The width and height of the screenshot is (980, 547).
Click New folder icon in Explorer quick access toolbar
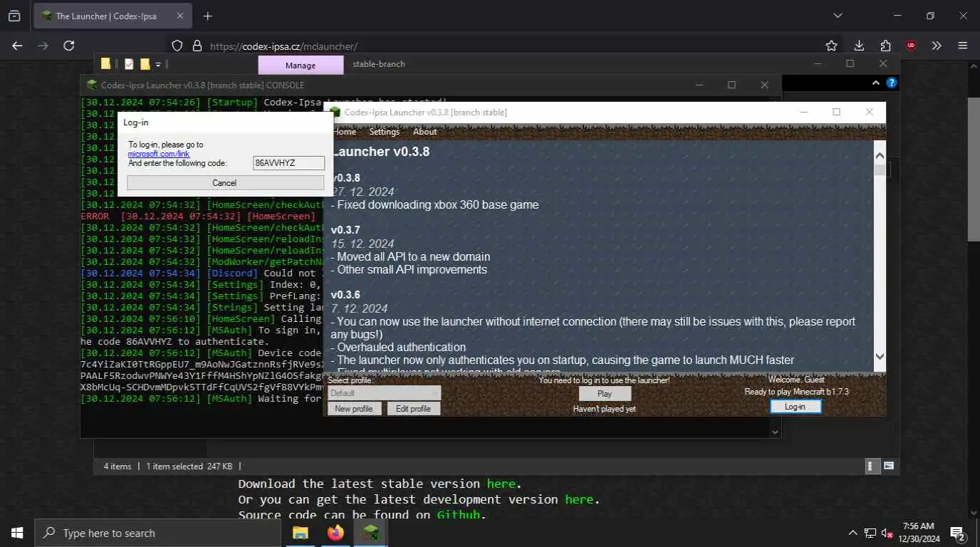click(x=145, y=64)
